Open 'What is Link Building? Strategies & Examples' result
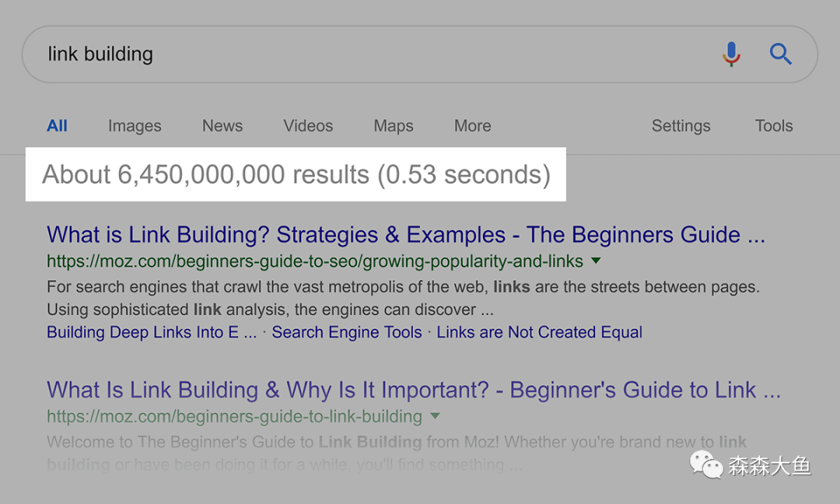This screenshot has height=504, width=840. tap(406, 235)
